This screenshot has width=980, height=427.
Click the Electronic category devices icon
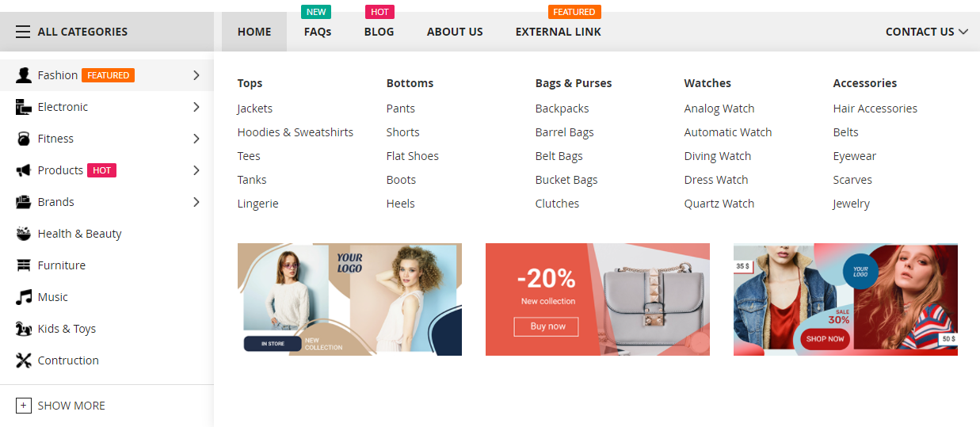(24, 107)
